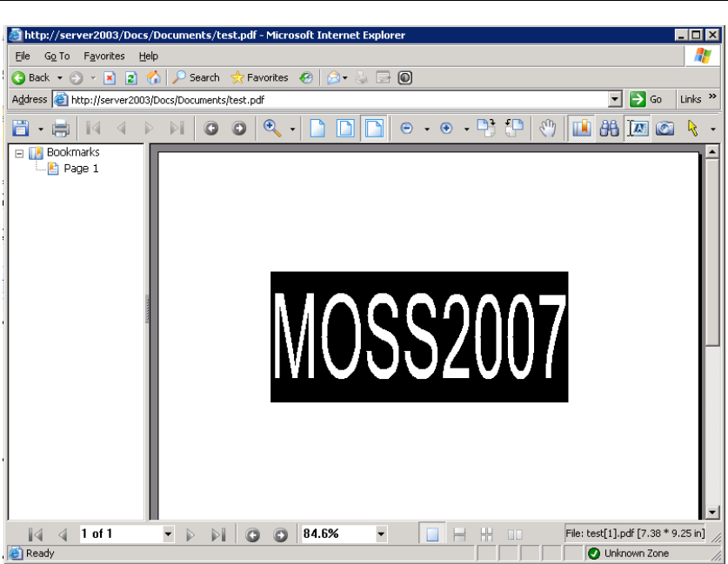Go to last page in bottom bar
This screenshot has width=728, height=564.
coord(218,534)
